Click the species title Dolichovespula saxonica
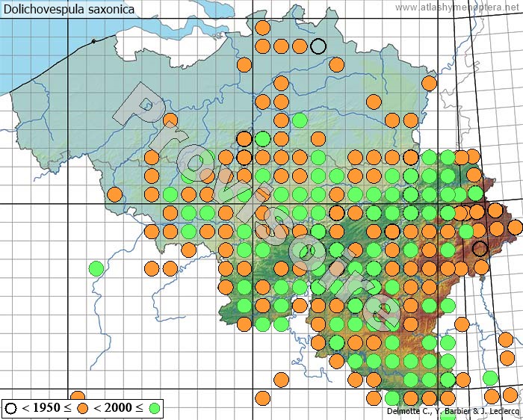Viewport: 523px width, 420px height. point(69,9)
